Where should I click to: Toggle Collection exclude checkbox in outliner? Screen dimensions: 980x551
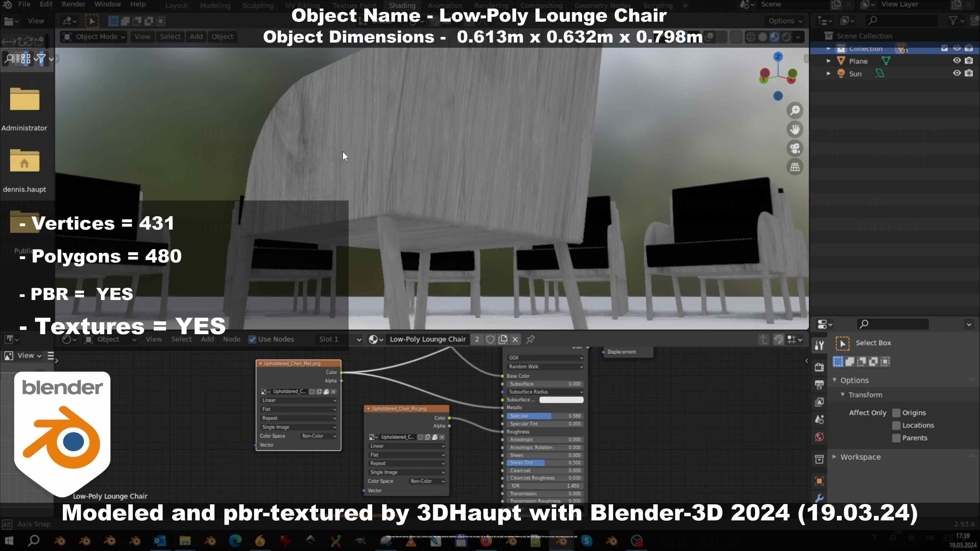[944, 48]
